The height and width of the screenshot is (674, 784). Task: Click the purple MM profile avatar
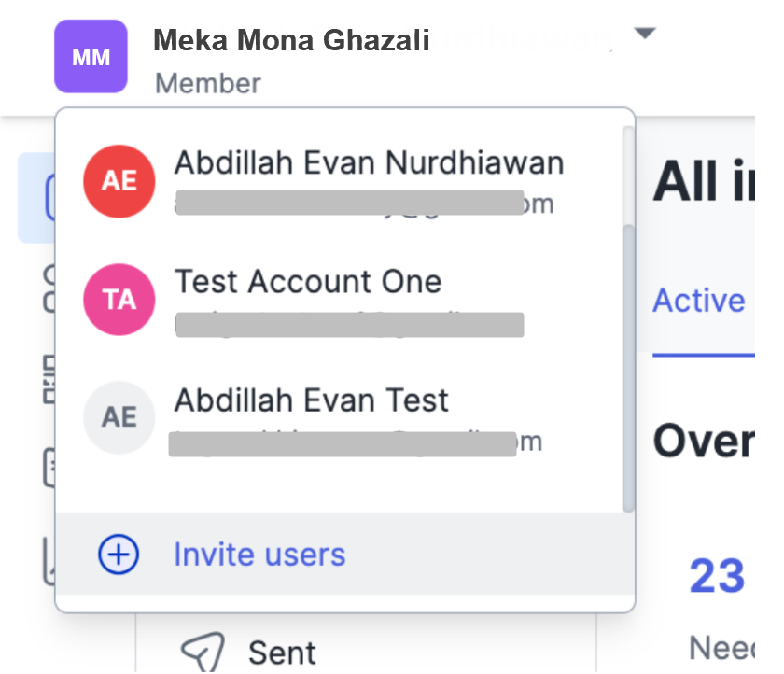click(x=91, y=57)
